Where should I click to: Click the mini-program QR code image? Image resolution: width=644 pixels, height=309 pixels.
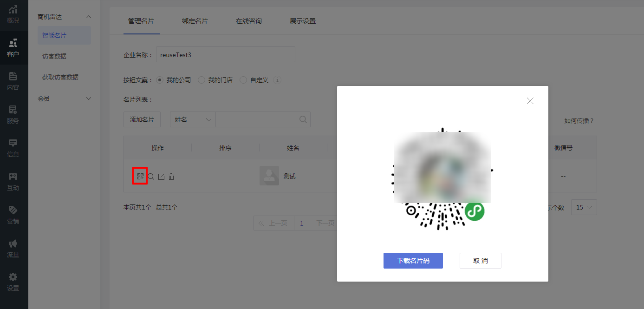click(442, 179)
